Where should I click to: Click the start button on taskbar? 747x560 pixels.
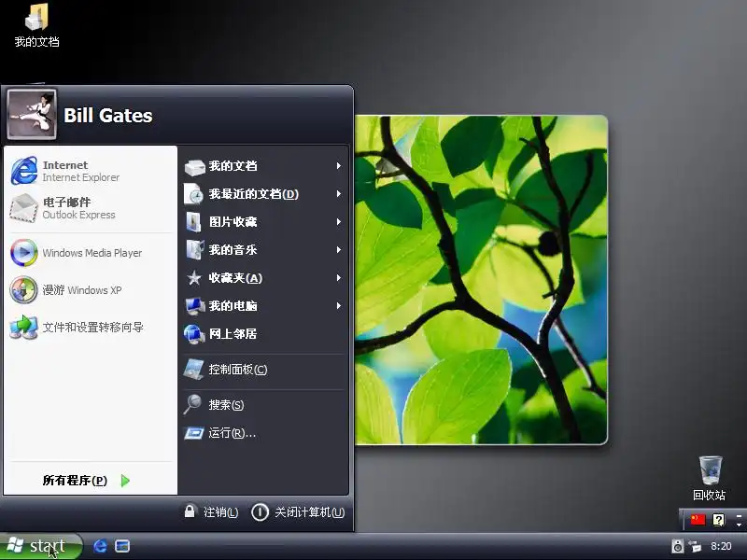40,546
